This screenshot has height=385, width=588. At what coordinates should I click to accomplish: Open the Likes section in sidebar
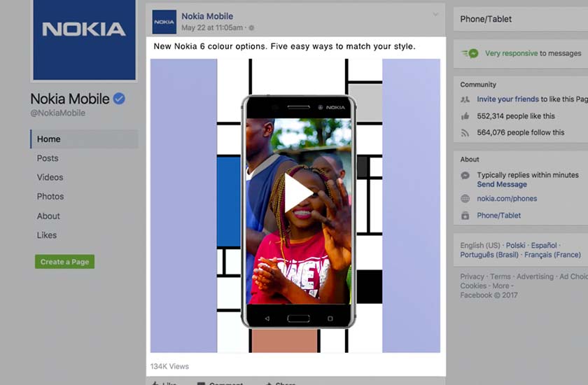tap(47, 235)
